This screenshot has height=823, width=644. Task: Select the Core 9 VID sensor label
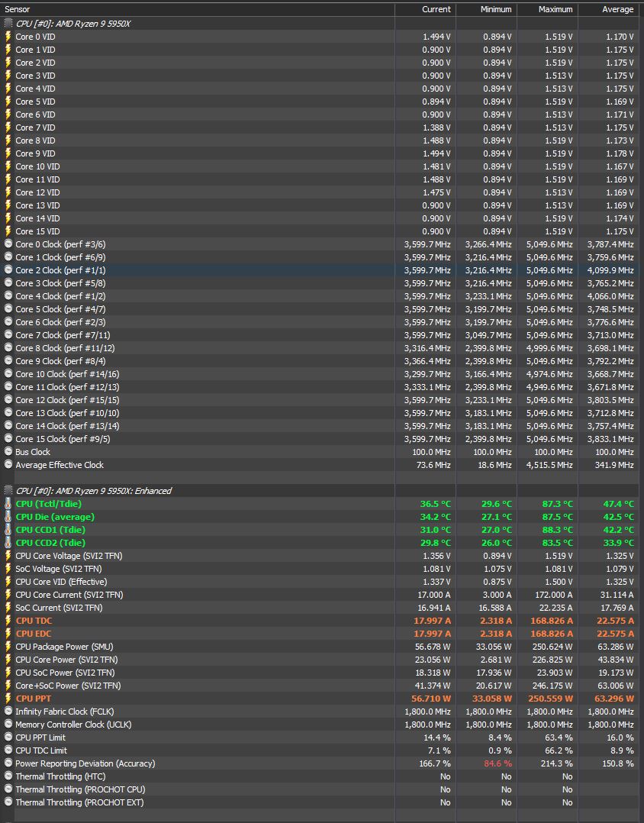(35, 153)
